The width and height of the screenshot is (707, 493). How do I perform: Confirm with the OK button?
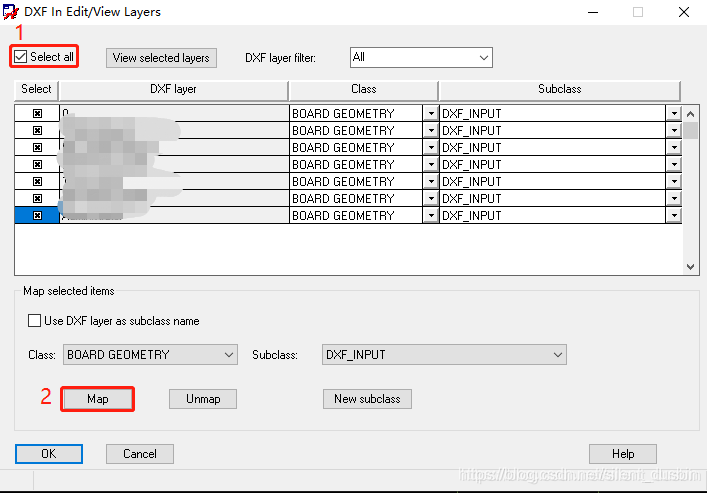[49, 454]
